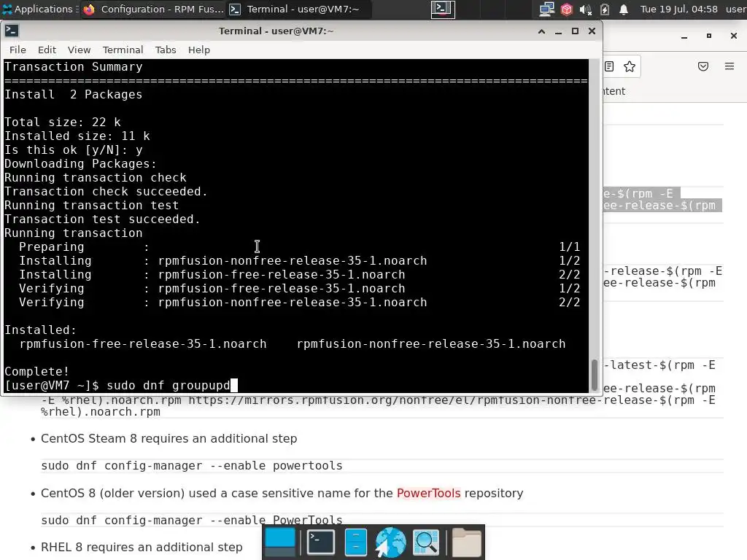Switch to Configuration - RPM Fusion Firefox window
This screenshot has height=560, width=747.
pyautogui.click(x=152, y=9)
